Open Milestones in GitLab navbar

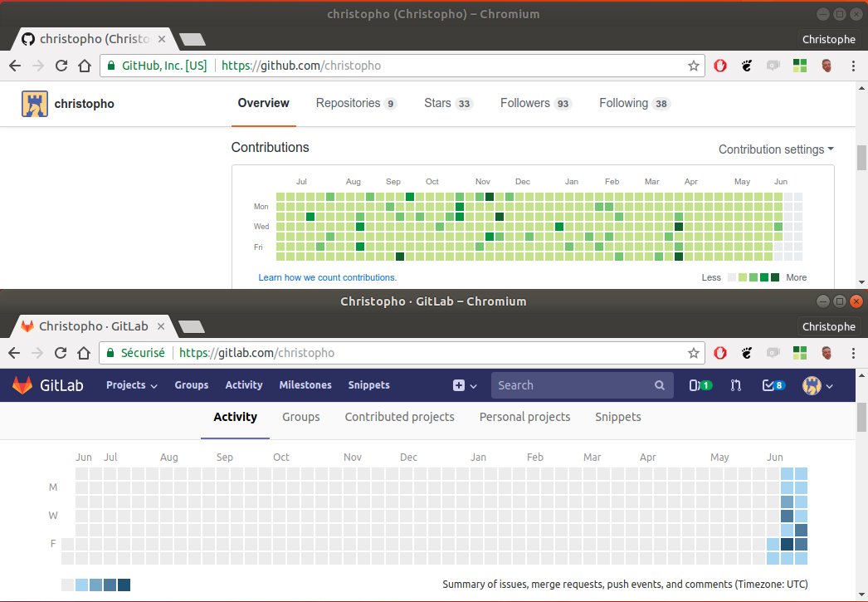pos(305,385)
